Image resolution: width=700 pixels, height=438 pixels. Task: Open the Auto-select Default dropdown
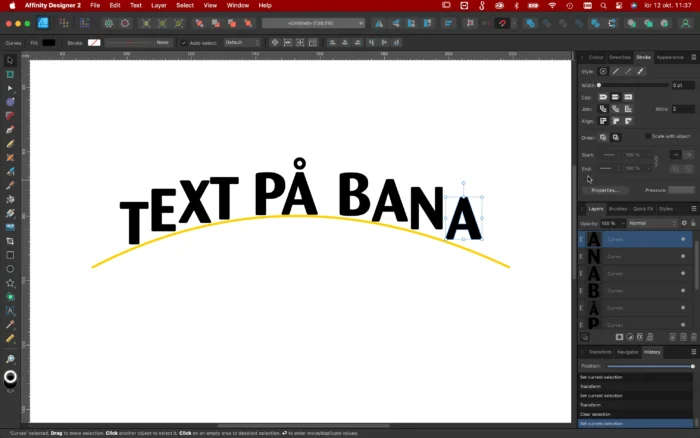pyautogui.click(x=242, y=42)
